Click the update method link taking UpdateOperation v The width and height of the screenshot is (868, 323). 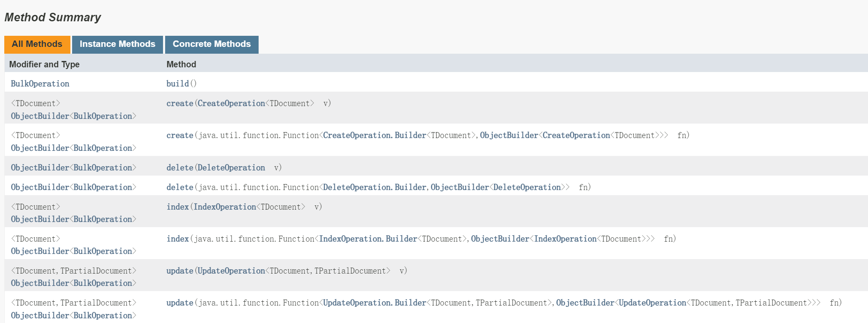[x=180, y=271]
